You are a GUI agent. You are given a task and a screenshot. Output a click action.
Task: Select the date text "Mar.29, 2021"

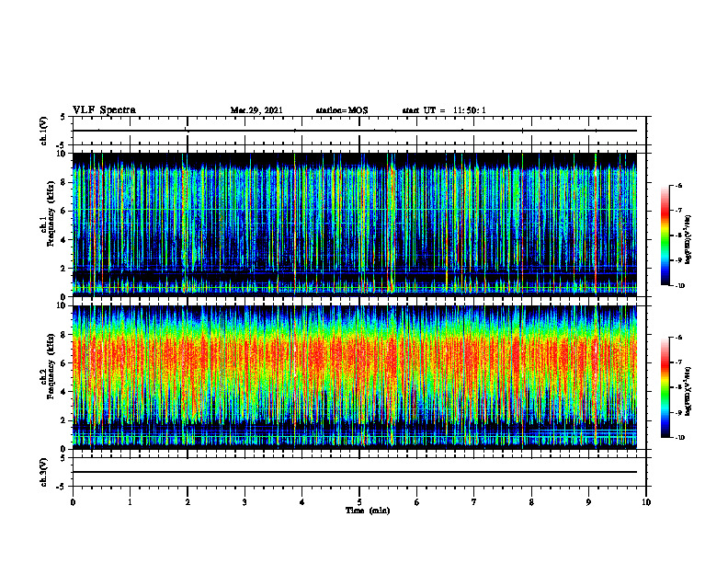pos(256,110)
